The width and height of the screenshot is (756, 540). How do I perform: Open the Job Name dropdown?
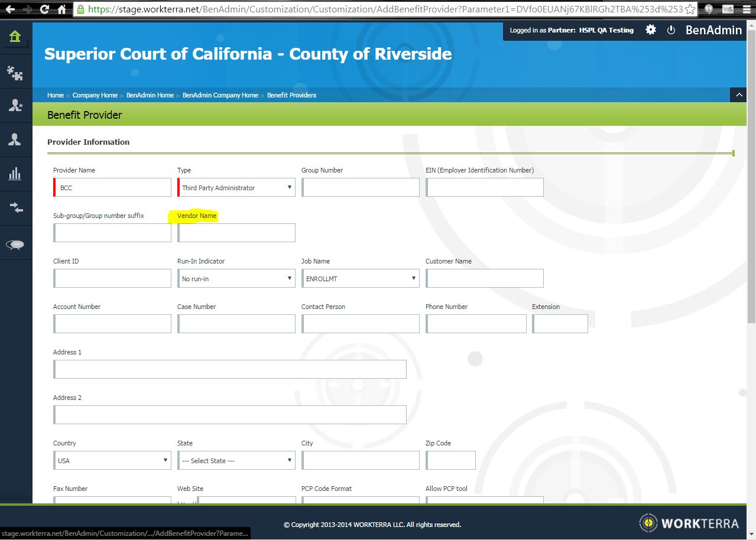[x=360, y=279]
